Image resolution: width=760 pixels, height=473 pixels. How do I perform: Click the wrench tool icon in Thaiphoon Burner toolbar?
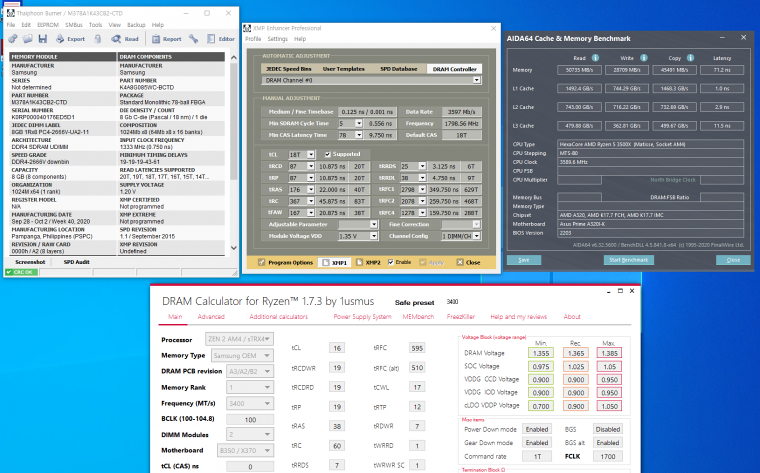tap(194, 39)
